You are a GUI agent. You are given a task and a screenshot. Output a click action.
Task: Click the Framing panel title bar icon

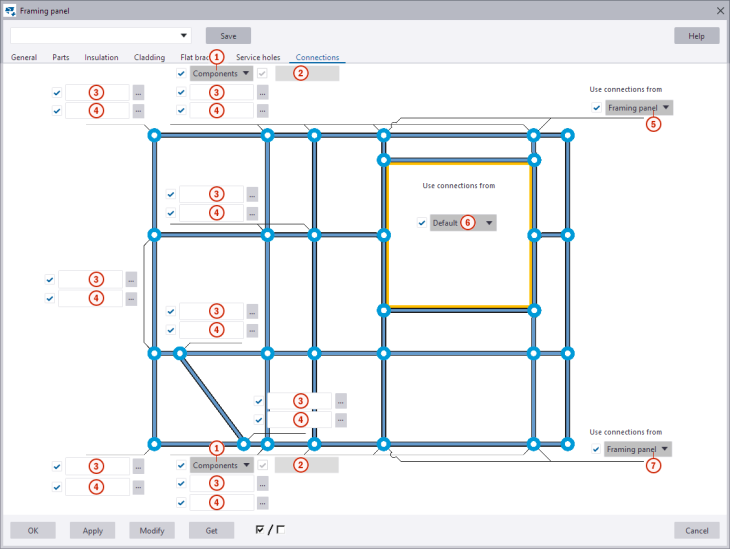[x=10, y=10]
